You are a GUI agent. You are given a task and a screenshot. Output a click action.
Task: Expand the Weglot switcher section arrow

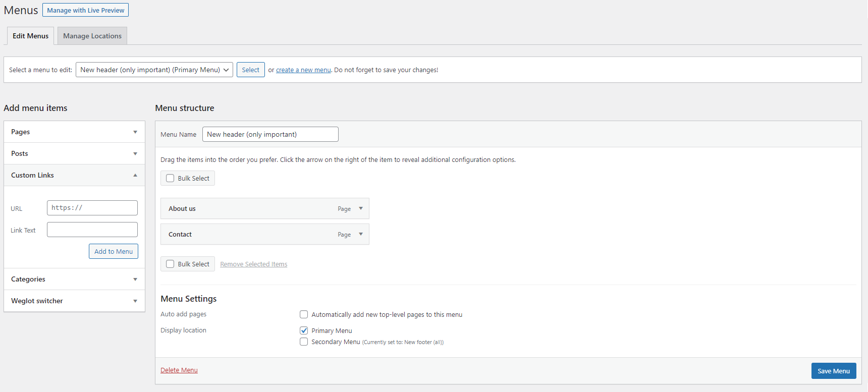[135, 301]
